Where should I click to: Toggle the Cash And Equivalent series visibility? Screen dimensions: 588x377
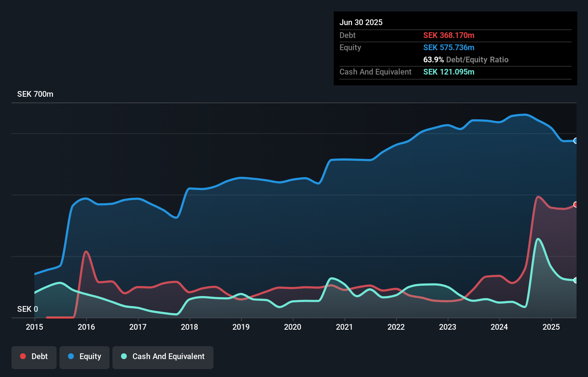(163, 357)
